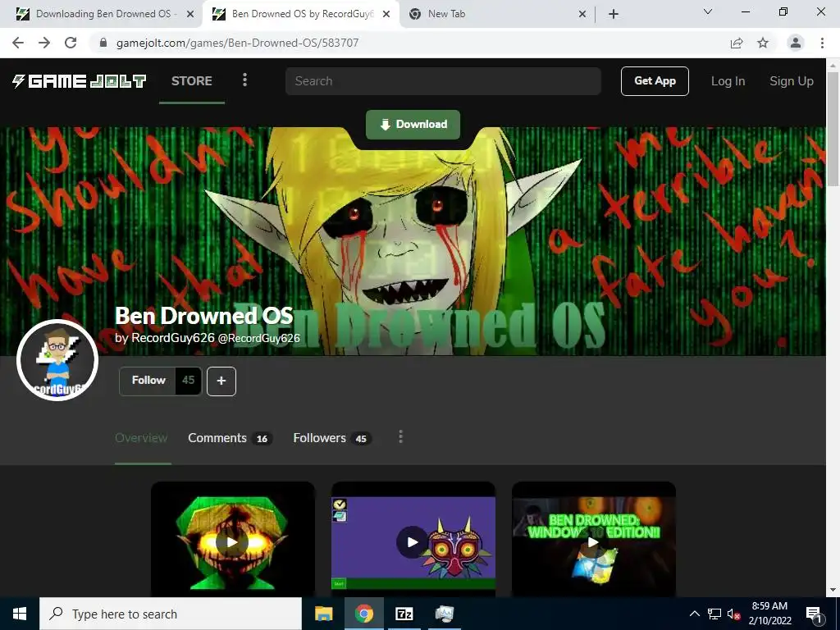The width and height of the screenshot is (840, 630).
Task: Open the Sign Up link
Action: click(x=792, y=81)
